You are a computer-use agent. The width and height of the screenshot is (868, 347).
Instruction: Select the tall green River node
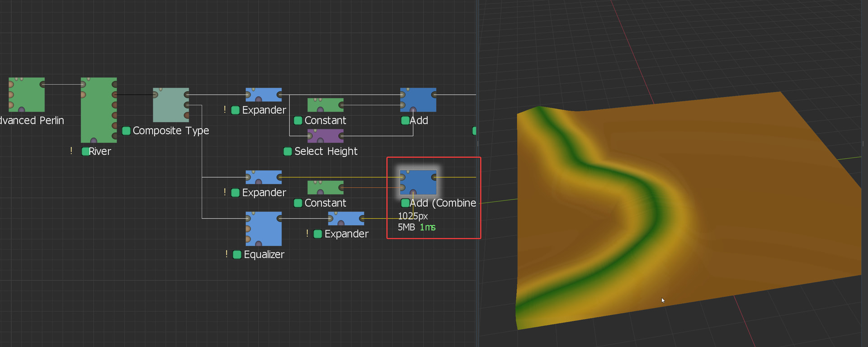coord(98,110)
